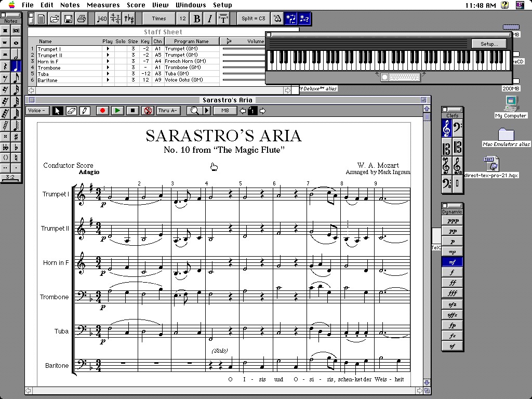The image size is (532, 399).
Task: Open the Score menu
Action: click(x=136, y=5)
